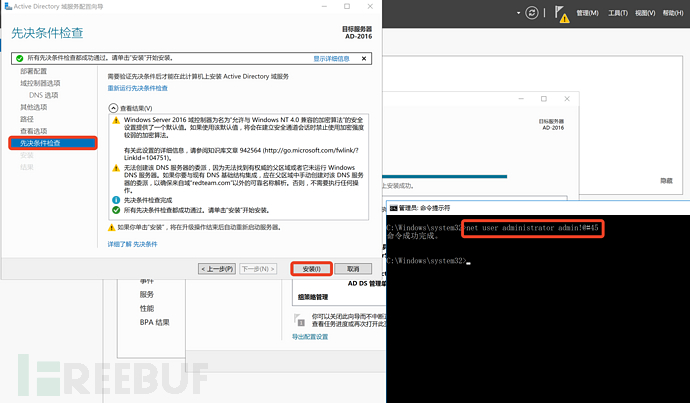This screenshot has width=690, height=403.
Task: Open the 工具(T) menu
Action: pyautogui.click(x=618, y=13)
